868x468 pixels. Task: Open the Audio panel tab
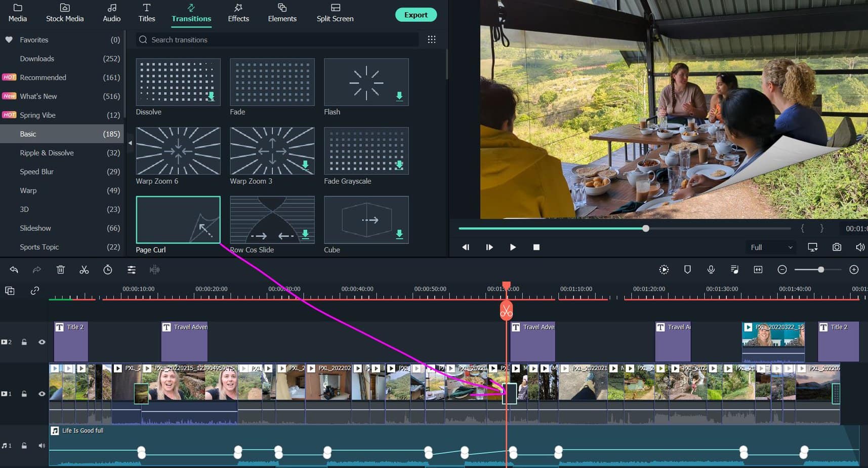(x=111, y=13)
